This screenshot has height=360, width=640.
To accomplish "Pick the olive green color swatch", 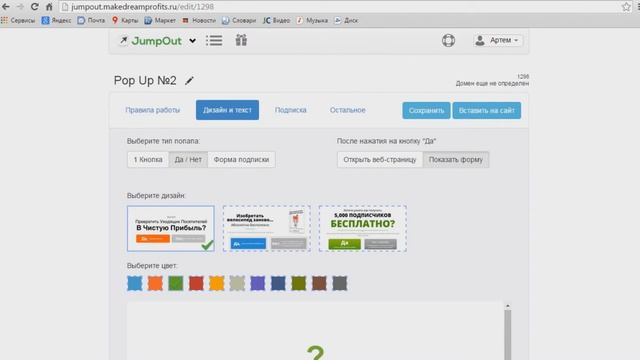I will point(299,283).
